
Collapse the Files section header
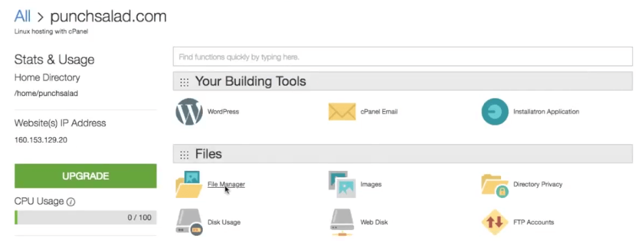402,154
